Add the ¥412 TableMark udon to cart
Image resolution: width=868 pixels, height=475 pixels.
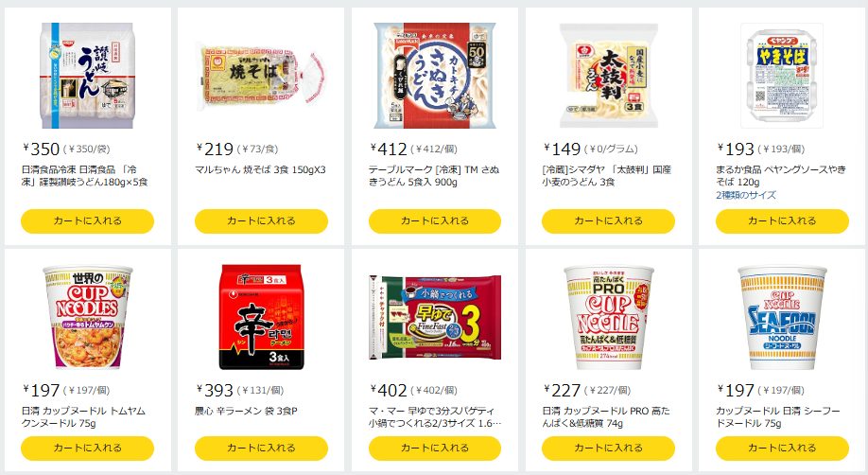(435, 220)
